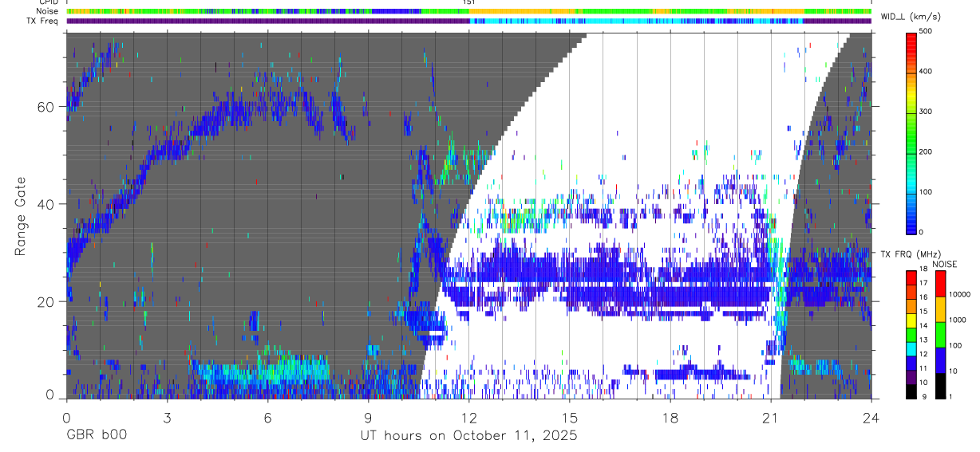Click the Noise color strip above the plot
The height and width of the screenshot is (452, 980).
(x=468, y=11)
